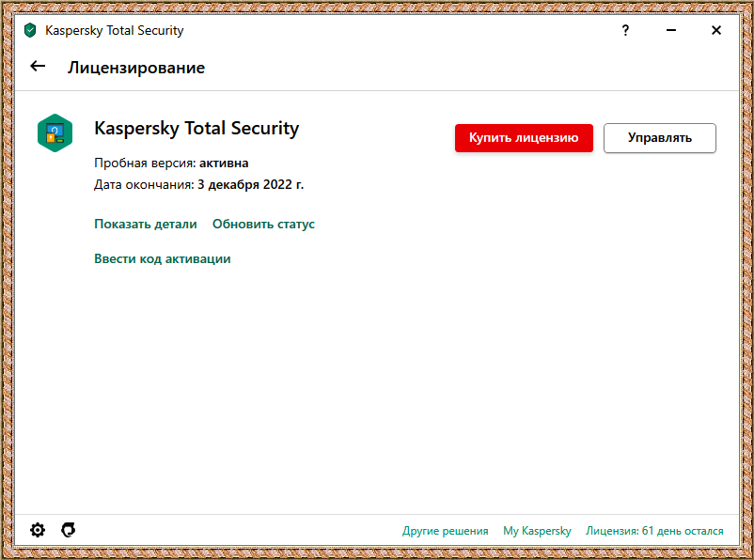Go back using the arrow icon

coord(38,67)
